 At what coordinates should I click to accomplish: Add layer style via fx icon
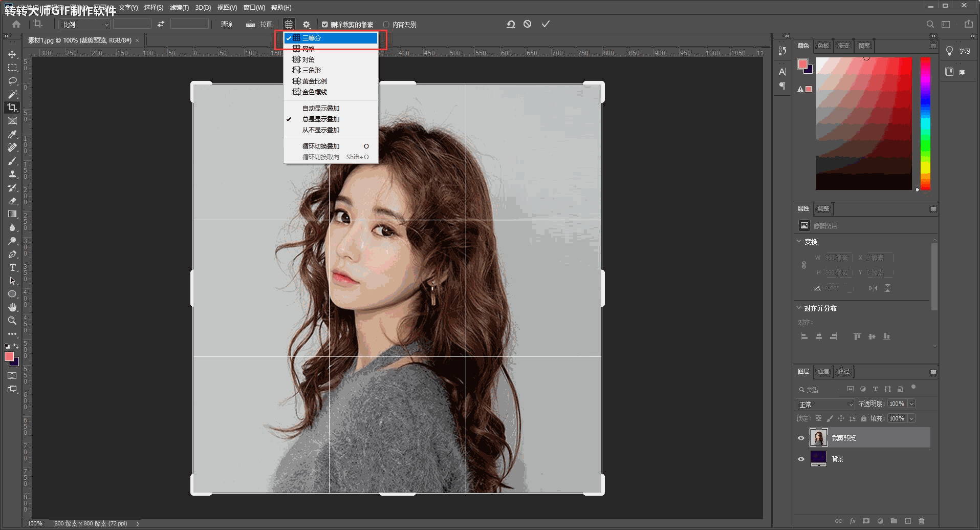coord(853,521)
